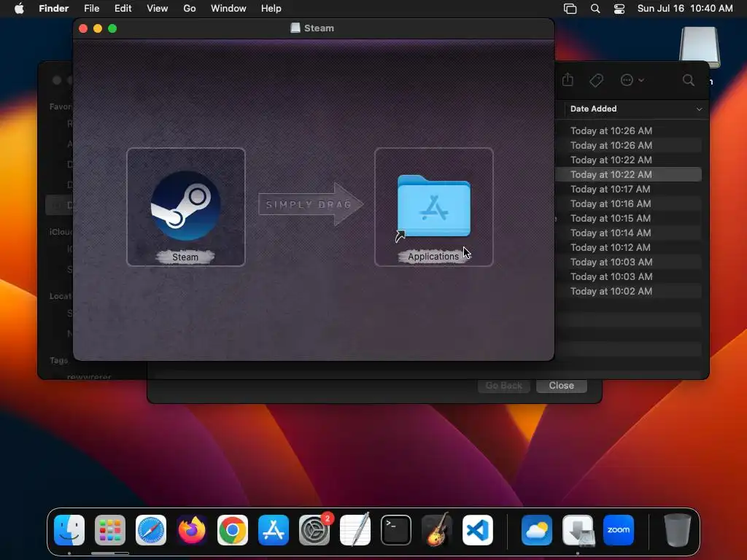
Task: Open TextEdit from the Dock
Action: (355, 530)
